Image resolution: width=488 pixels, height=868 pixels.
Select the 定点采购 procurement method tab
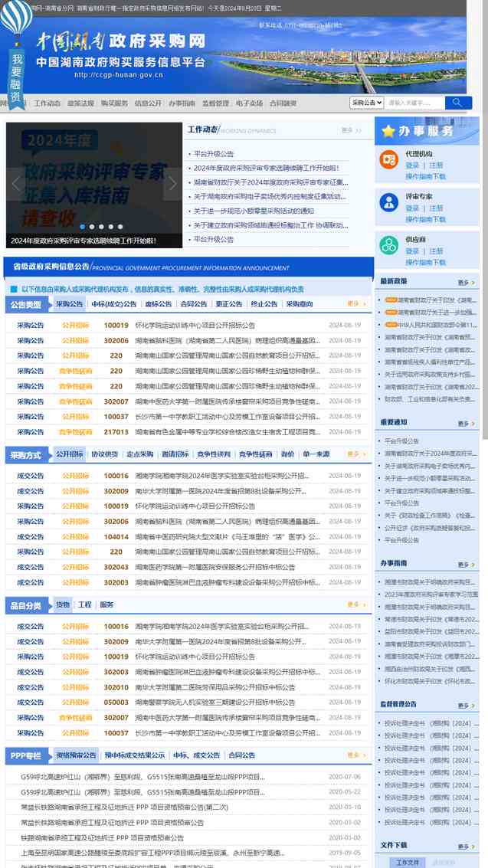tap(140, 454)
